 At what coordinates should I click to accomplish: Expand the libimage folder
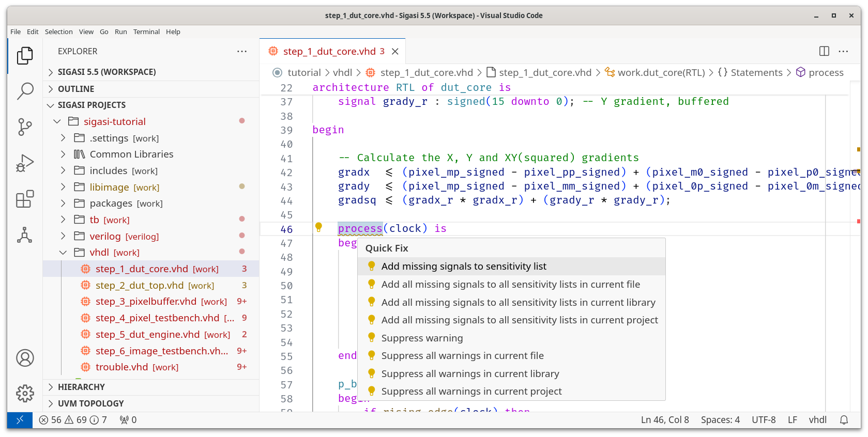63,187
